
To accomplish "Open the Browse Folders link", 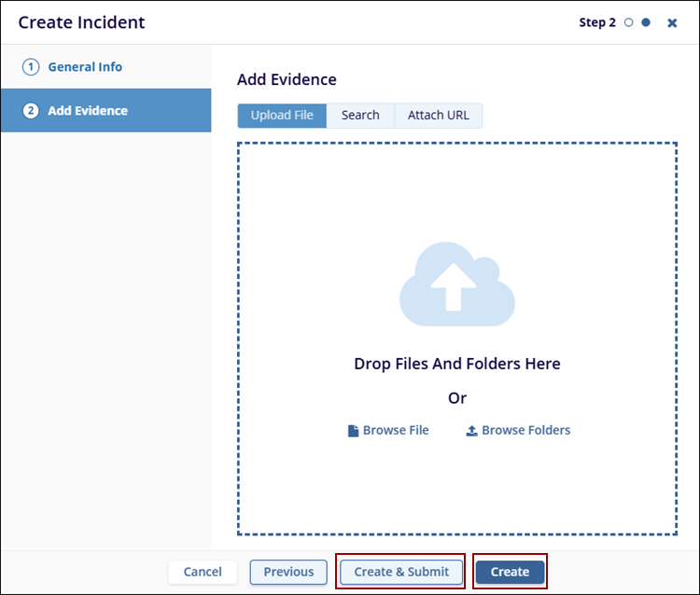I will tap(525, 430).
